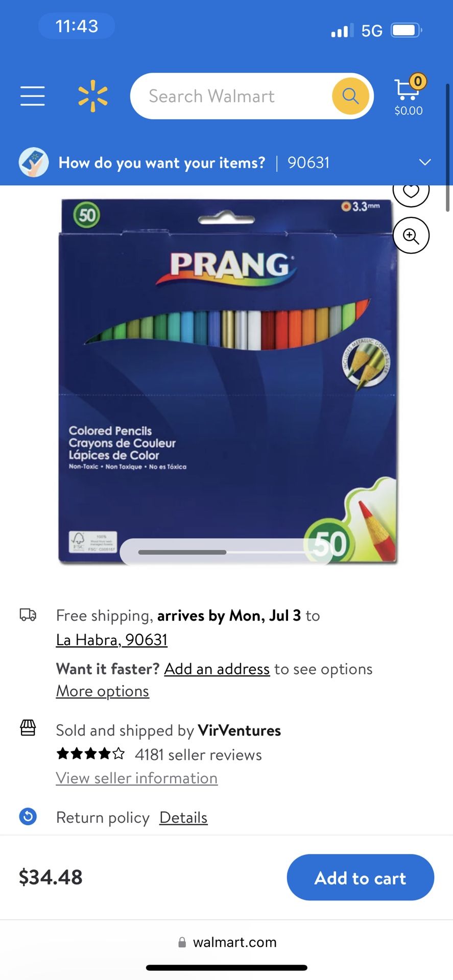Tap the storefront seller icon
The height and width of the screenshot is (980, 453).
click(28, 728)
